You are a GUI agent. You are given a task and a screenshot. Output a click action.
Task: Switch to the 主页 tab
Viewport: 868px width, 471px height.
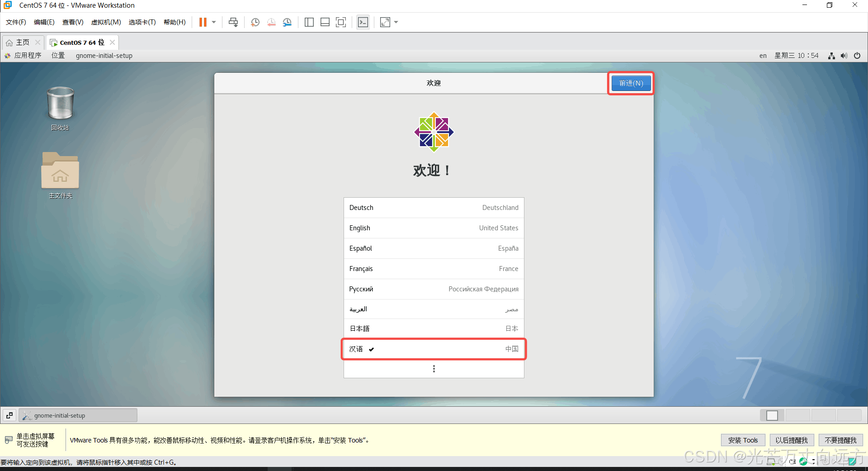tap(23, 42)
